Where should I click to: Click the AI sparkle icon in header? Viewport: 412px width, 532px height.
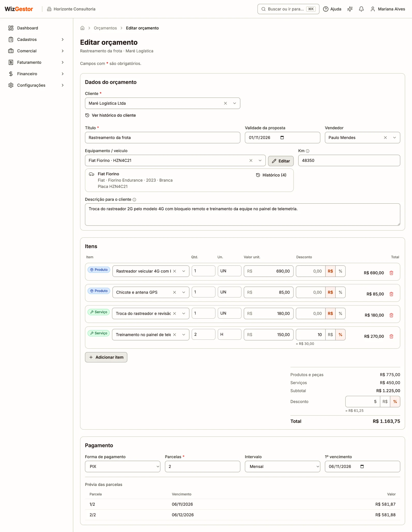click(350, 9)
